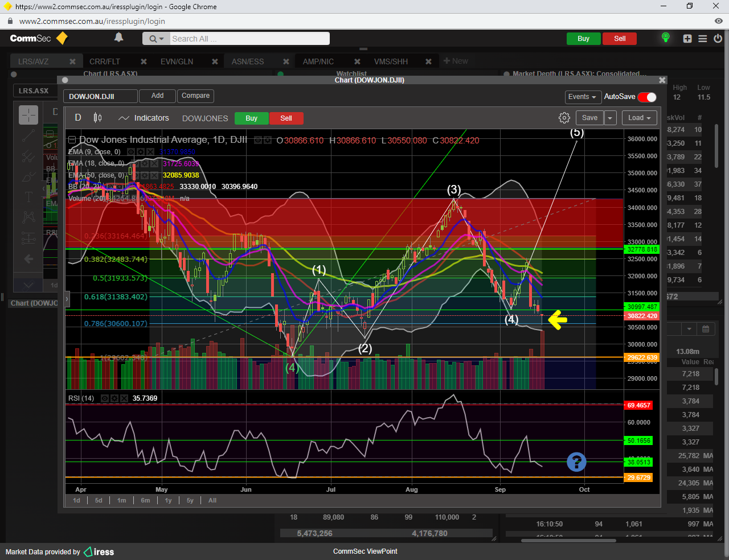Collapse the Dow Jones legend box

click(72, 139)
